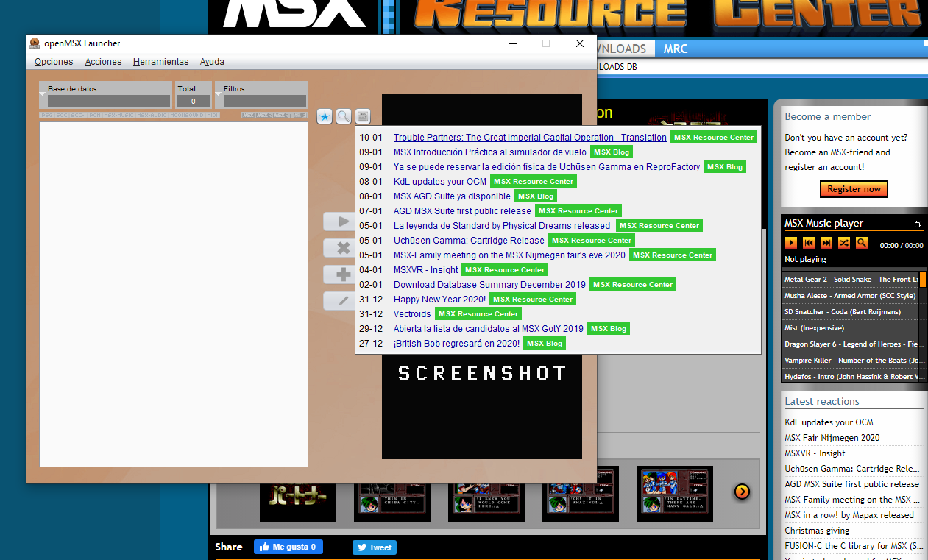Open the news feed icon next to search
This screenshot has width=928, height=560.
[x=361, y=116]
